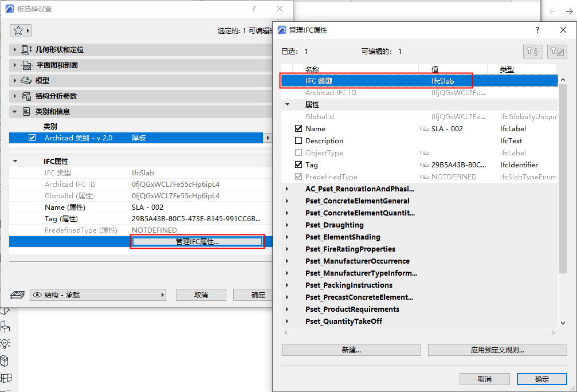Select the chair object tool in the left toolbox
Image resolution: width=577 pixels, height=392 pixels.
point(5,327)
